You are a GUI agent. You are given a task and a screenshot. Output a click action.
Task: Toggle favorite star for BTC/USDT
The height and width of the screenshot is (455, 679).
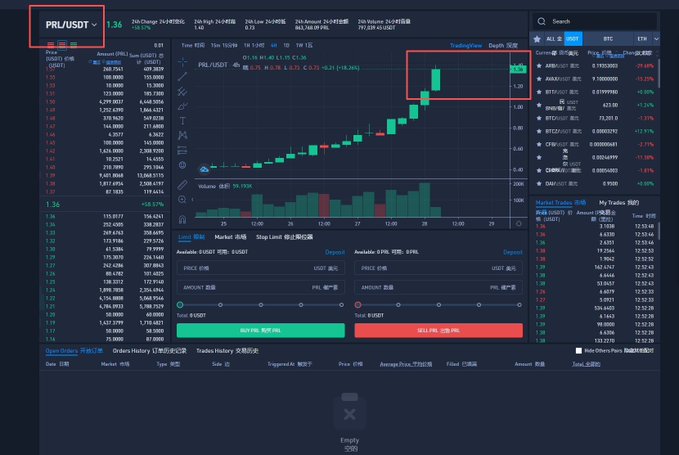539,118
